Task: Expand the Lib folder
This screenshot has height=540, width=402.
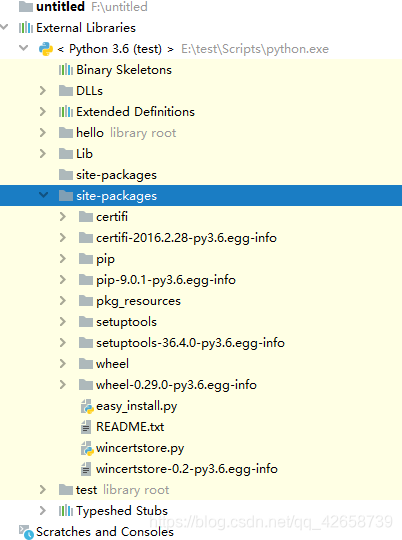Action: tap(43, 154)
